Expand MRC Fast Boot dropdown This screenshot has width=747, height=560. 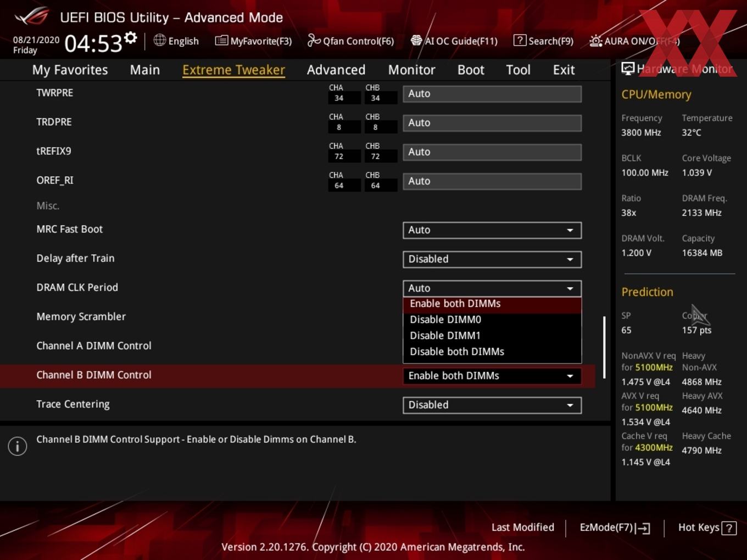[492, 230]
